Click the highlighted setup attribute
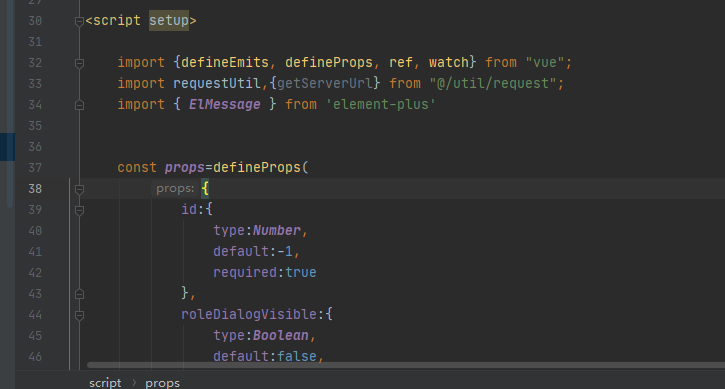 pos(169,20)
